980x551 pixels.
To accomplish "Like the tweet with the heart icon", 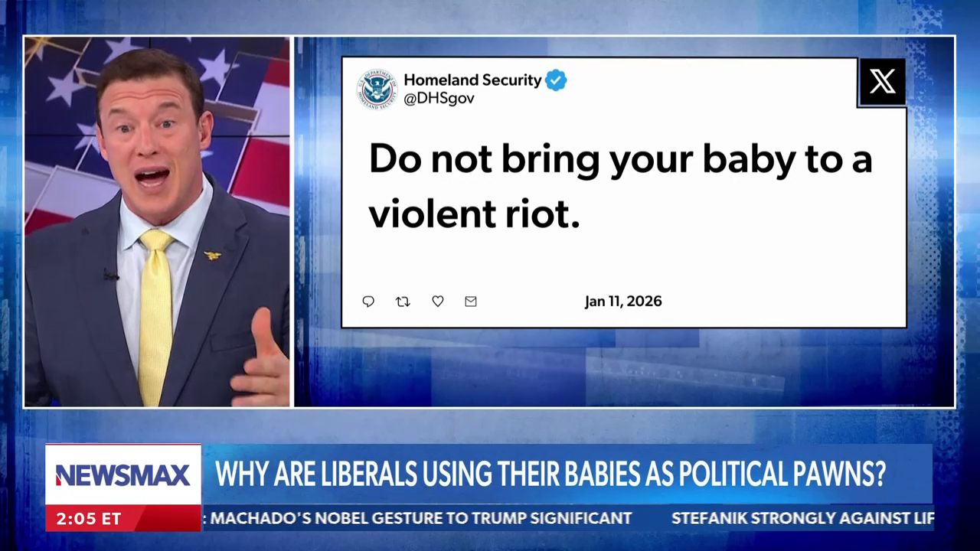I will click(438, 302).
